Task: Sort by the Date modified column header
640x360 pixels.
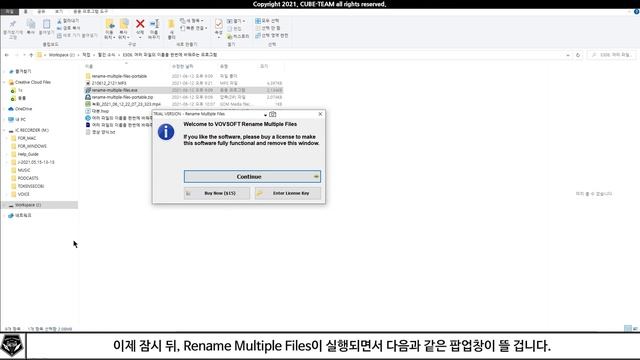Action: (x=182, y=66)
